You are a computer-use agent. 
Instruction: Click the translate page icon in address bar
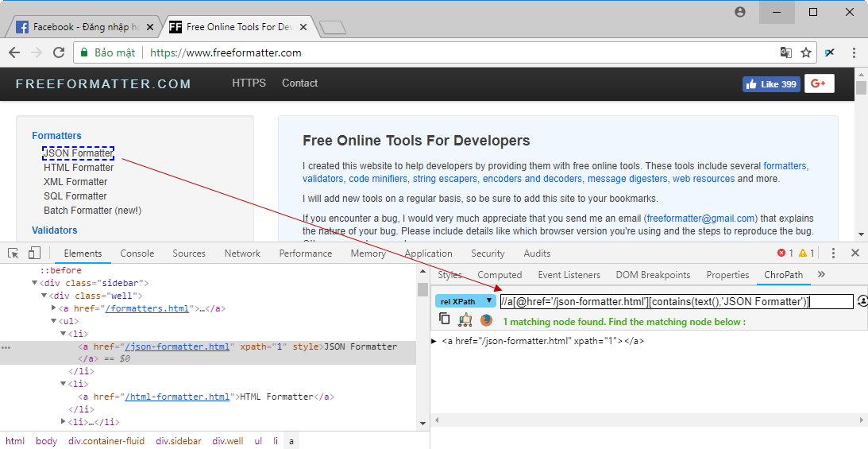pos(785,52)
